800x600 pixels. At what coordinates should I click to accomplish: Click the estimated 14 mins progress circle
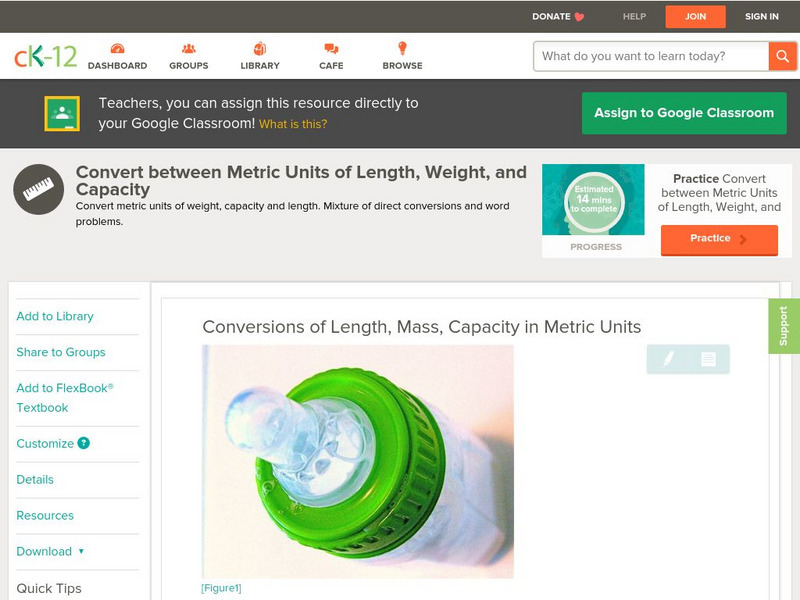[594, 199]
